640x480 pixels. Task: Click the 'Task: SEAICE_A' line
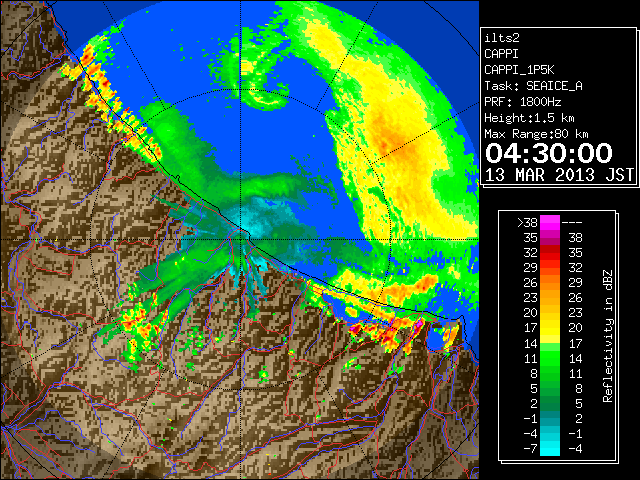pyautogui.click(x=533, y=86)
